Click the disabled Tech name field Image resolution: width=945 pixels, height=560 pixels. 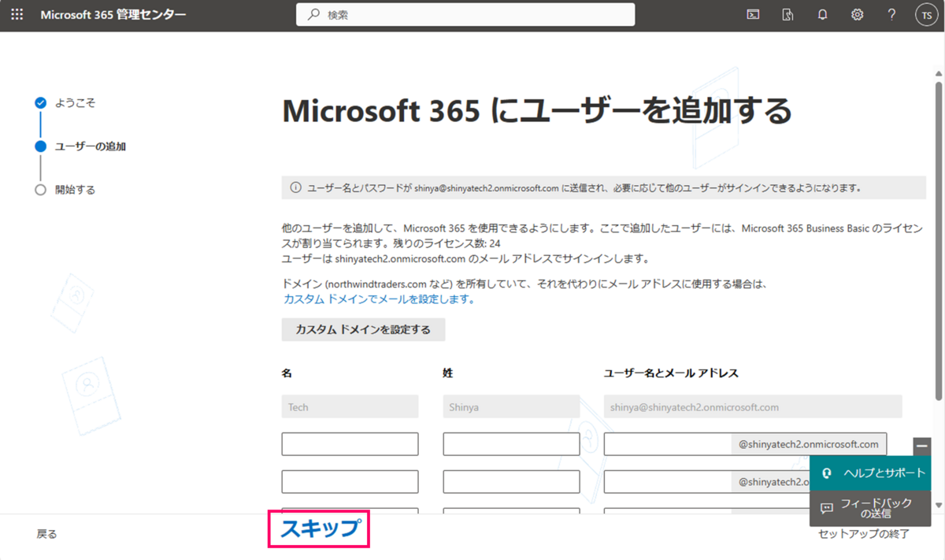click(350, 407)
